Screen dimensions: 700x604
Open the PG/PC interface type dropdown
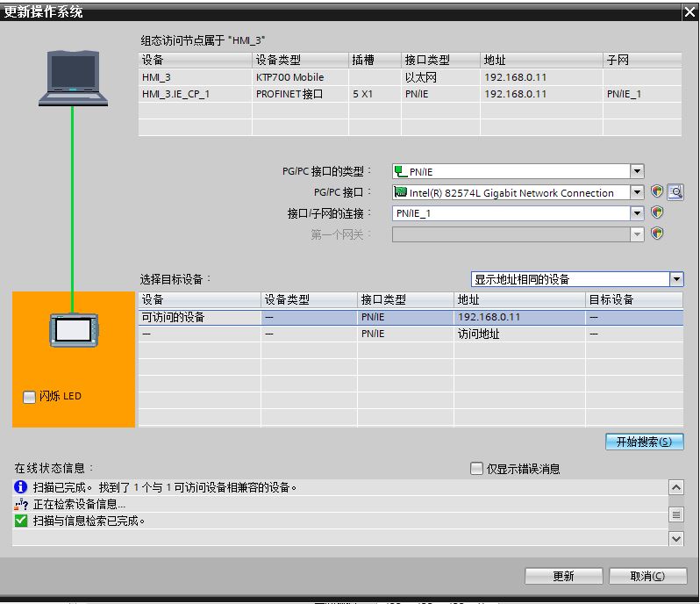(x=637, y=171)
